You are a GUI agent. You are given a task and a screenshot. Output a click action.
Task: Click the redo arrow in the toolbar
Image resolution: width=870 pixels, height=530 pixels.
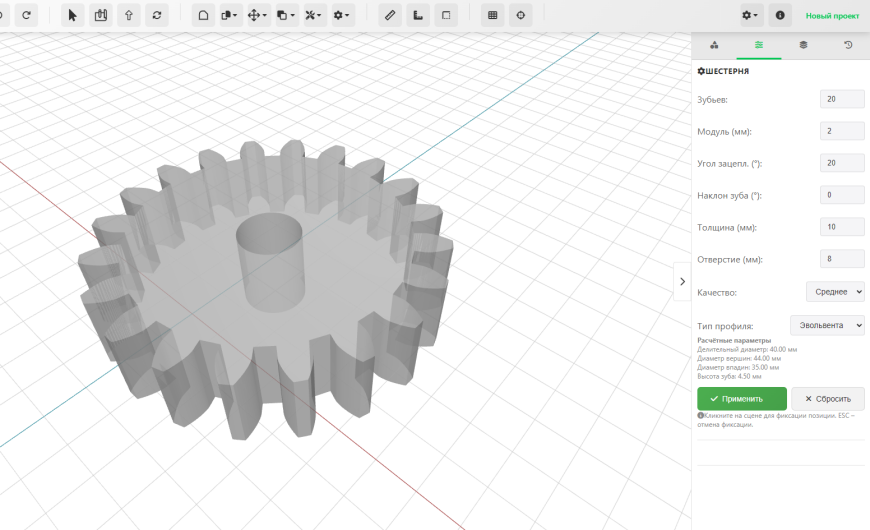point(26,16)
